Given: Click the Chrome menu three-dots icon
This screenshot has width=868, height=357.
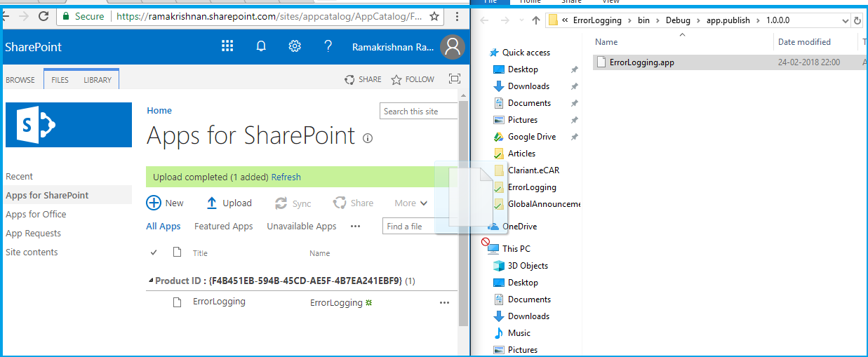Looking at the screenshot, I should tap(458, 15).
